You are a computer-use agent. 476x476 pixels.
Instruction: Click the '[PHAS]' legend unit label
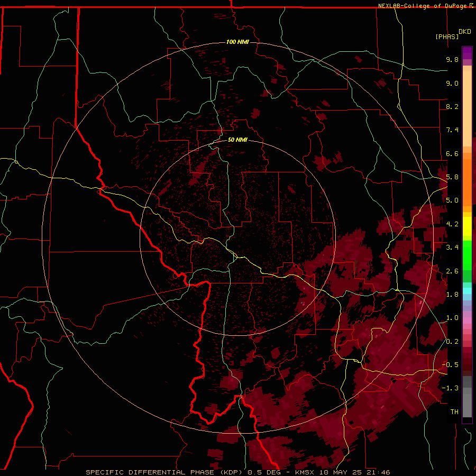[x=447, y=36]
